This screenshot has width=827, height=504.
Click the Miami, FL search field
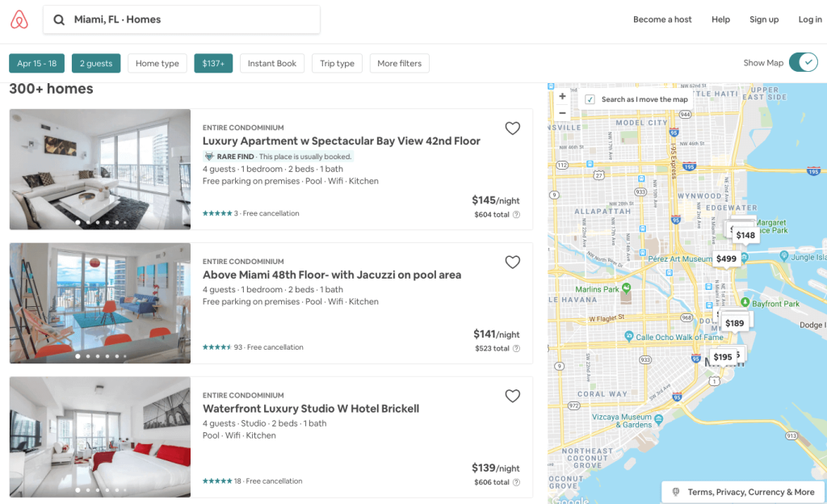182,19
